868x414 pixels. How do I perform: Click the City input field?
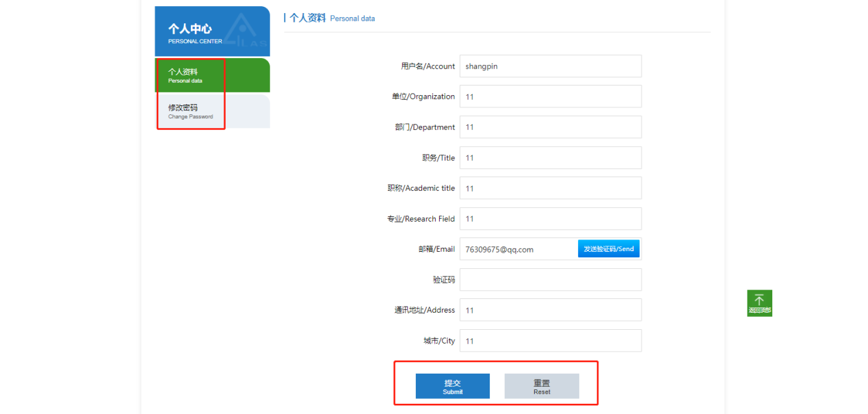point(550,341)
